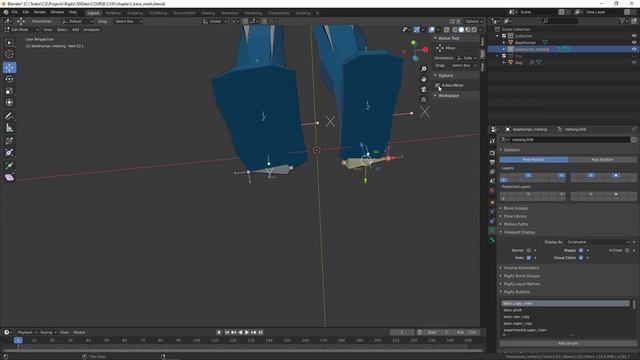Viewport: 640px width, 360px height.
Task: Open the Edit Mode selector dropdown
Action: tap(21, 30)
